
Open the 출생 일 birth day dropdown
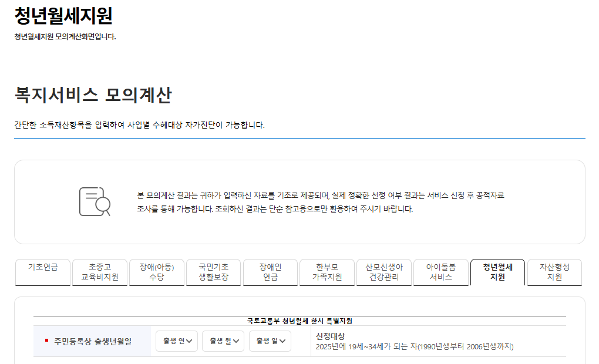point(268,342)
